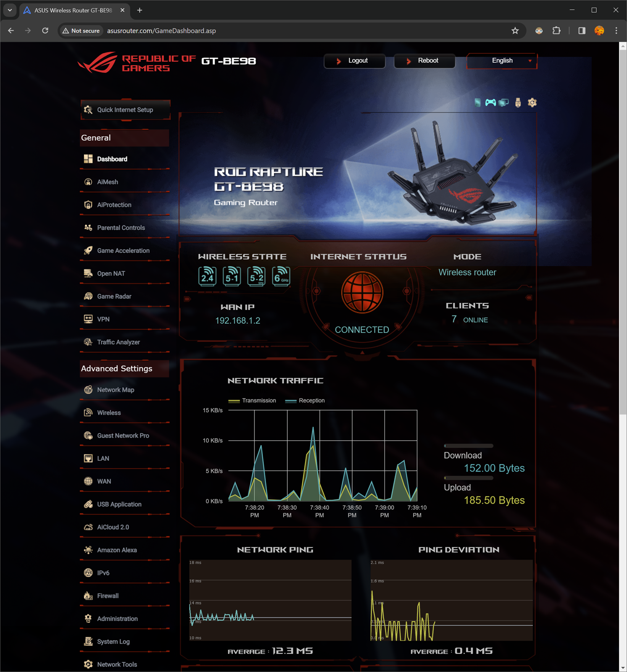Click the AiProtection shield icon
The image size is (627, 672).
click(x=88, y=205)
